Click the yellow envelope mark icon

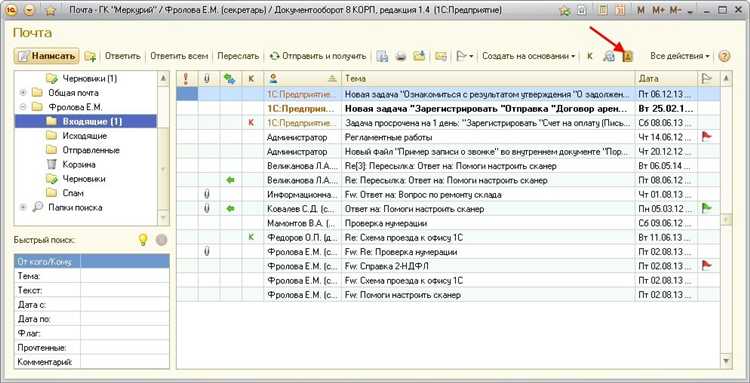[x=441, y=56]
